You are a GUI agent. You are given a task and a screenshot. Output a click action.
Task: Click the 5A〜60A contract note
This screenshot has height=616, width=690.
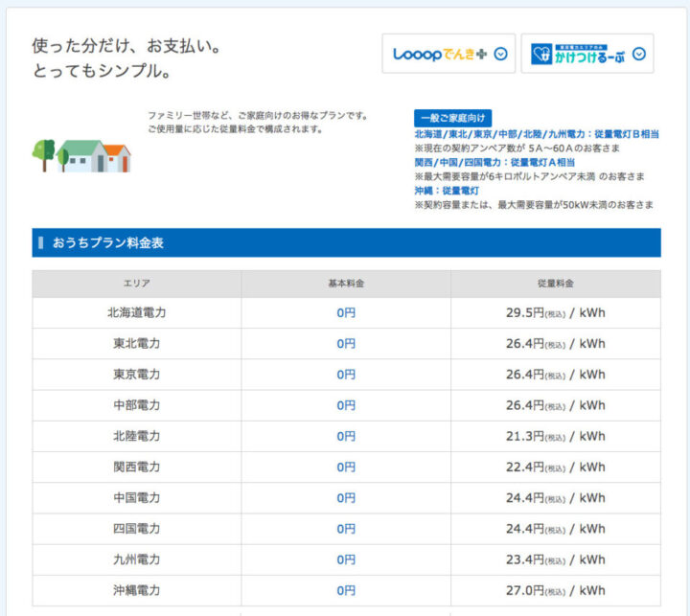pyautogui.click(x=517, y=148)
